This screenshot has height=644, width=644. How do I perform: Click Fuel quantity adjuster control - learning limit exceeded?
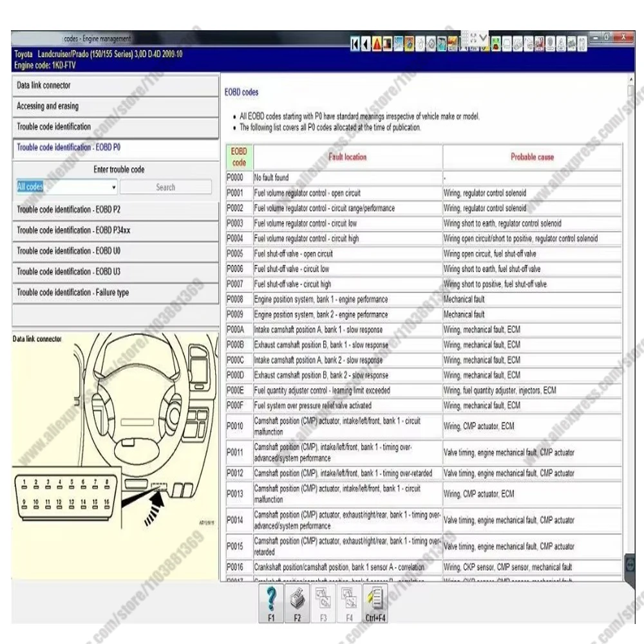pos(348,391)
